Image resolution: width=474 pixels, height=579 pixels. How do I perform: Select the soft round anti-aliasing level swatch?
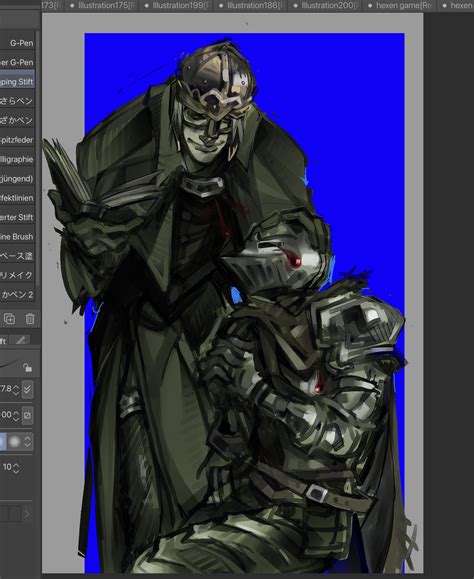[15, 442]
